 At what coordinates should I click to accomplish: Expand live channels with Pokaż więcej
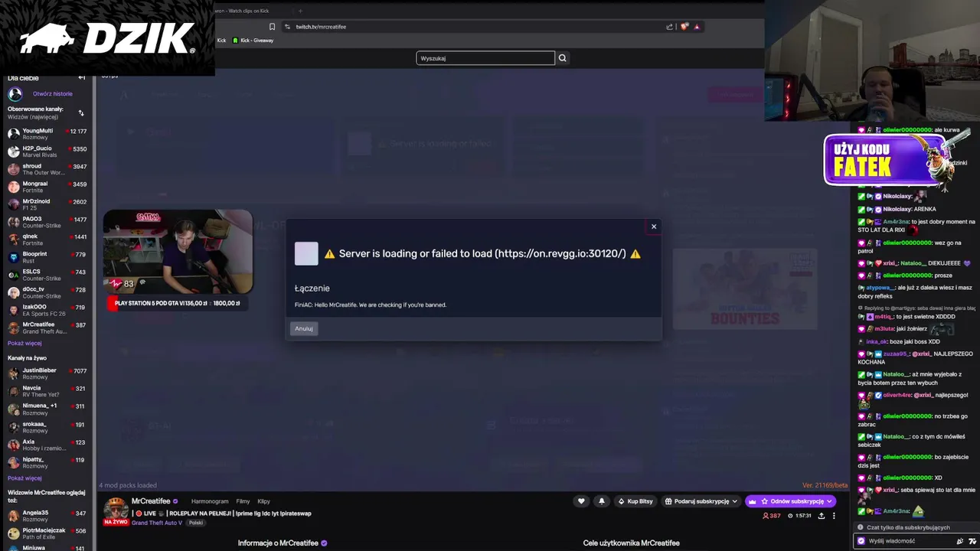[24, 478]
